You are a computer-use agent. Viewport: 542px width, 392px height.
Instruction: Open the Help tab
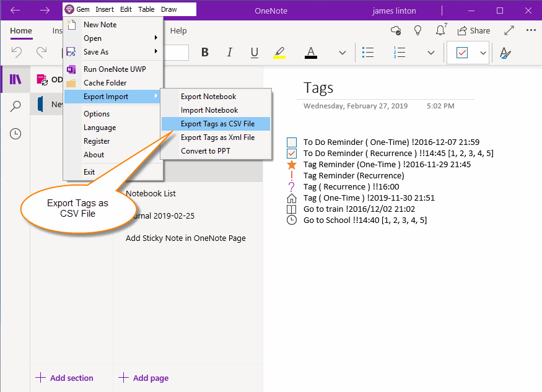[x=178, y=31]
